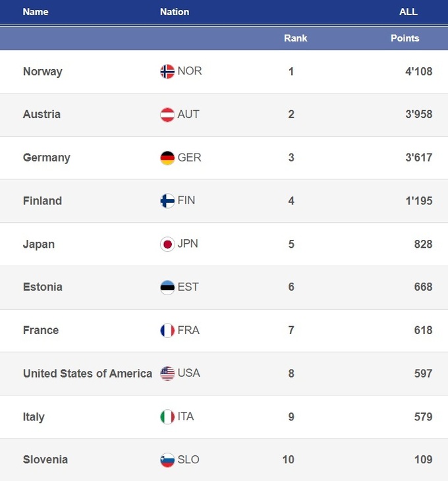Open the Slovenia team name link
This screenshot has width=448, height=481.
tap(45, 460)
